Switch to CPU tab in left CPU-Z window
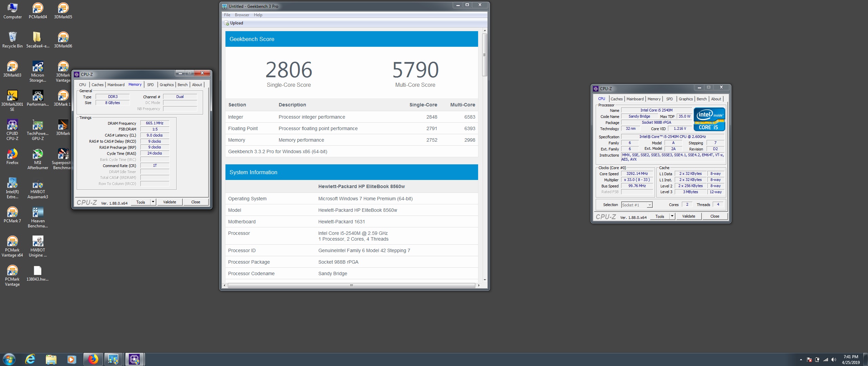The width and height of the screenshot is (868, 366). (82, 85)
